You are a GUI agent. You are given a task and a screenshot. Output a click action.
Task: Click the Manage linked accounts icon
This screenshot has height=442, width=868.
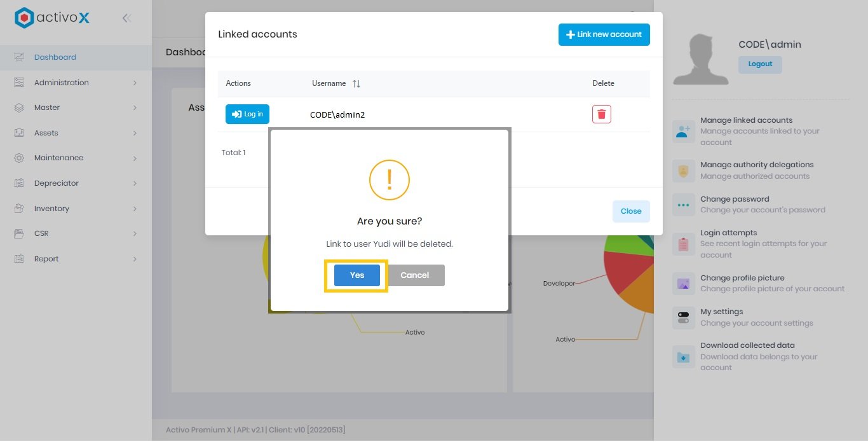point(683,132)
